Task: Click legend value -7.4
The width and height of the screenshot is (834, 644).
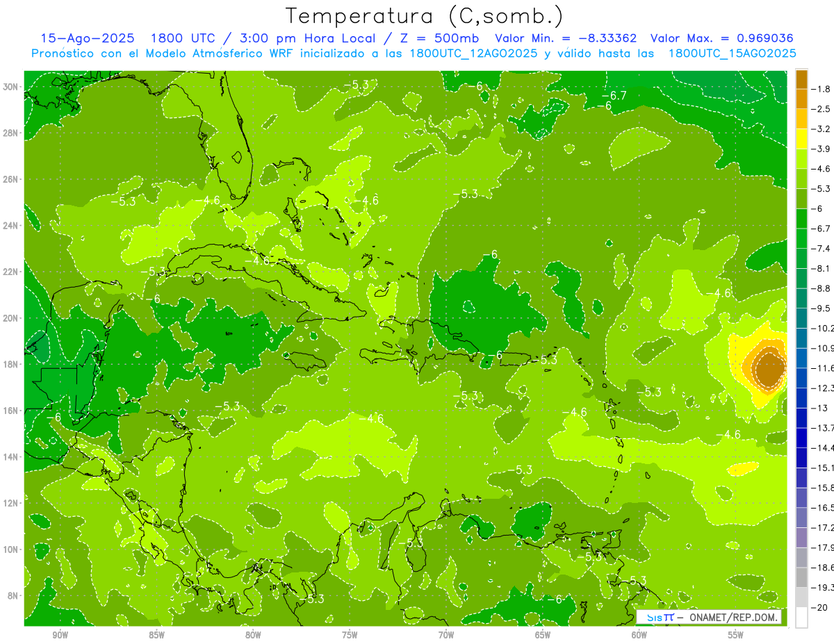Action: pyautogui.click(x=821, y=248)
